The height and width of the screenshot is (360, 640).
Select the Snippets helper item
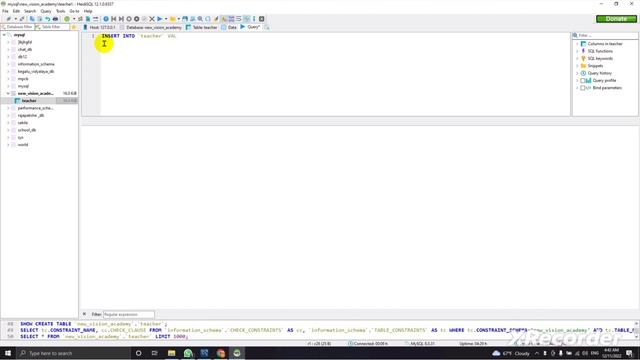click(x=595, y=66)
